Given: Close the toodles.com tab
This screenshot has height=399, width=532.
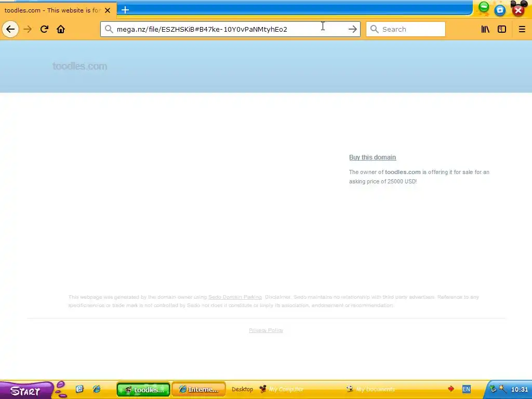Looking at the screenshot, I should click(x=108, y=10).
